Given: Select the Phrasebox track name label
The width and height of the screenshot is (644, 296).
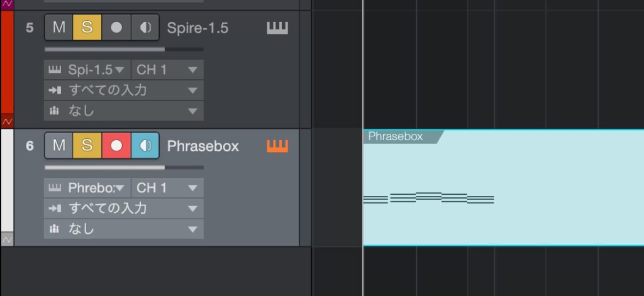Looking at the screenshot, I should click(x=203, y=146).
